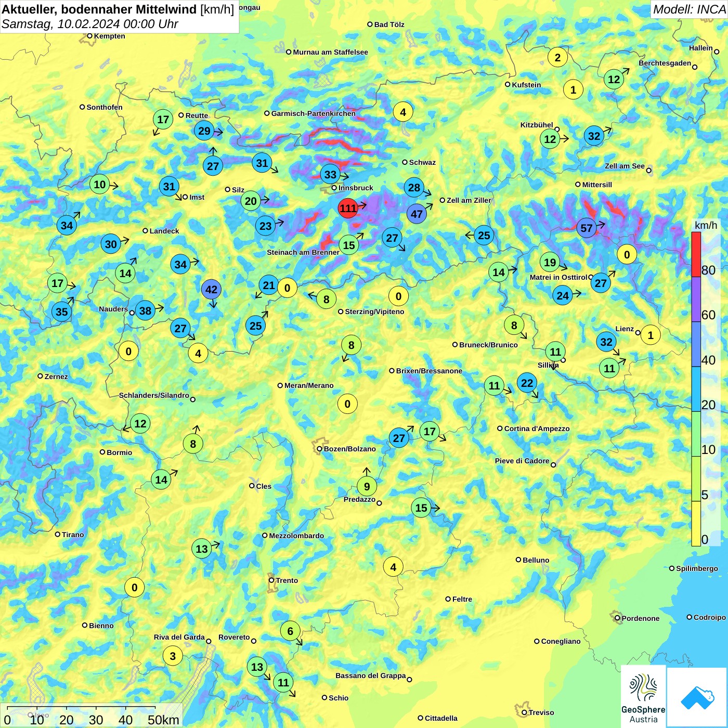This screenshot has height=728, width=728.
Task: Click the Meran/Merano label
Action: coord(309,385)
